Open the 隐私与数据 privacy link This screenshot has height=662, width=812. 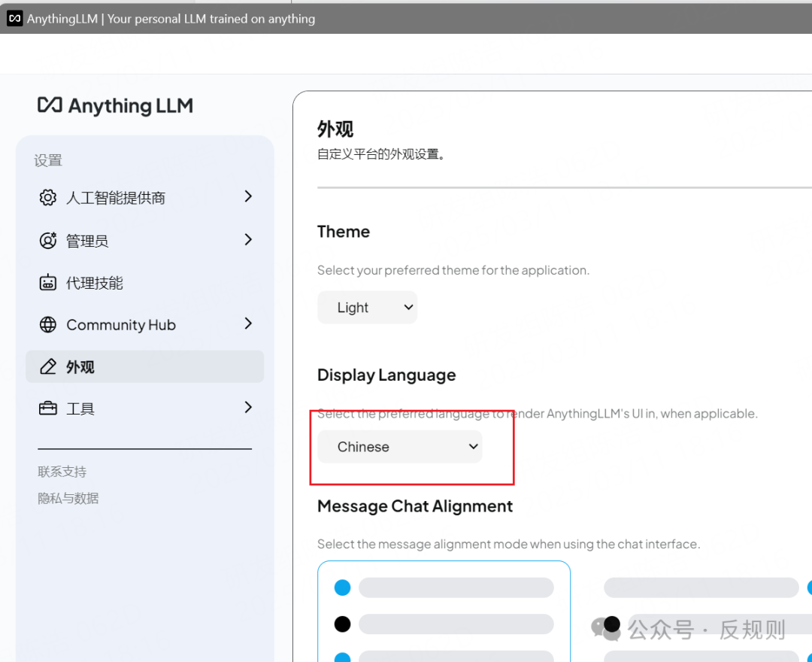point(68,497)
